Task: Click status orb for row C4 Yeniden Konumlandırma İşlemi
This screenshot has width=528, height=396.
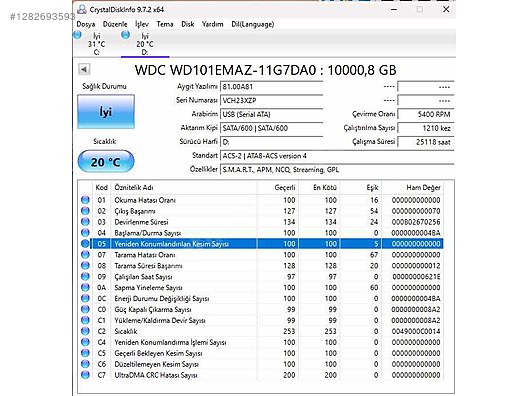Action: click(x=86, y=342)
